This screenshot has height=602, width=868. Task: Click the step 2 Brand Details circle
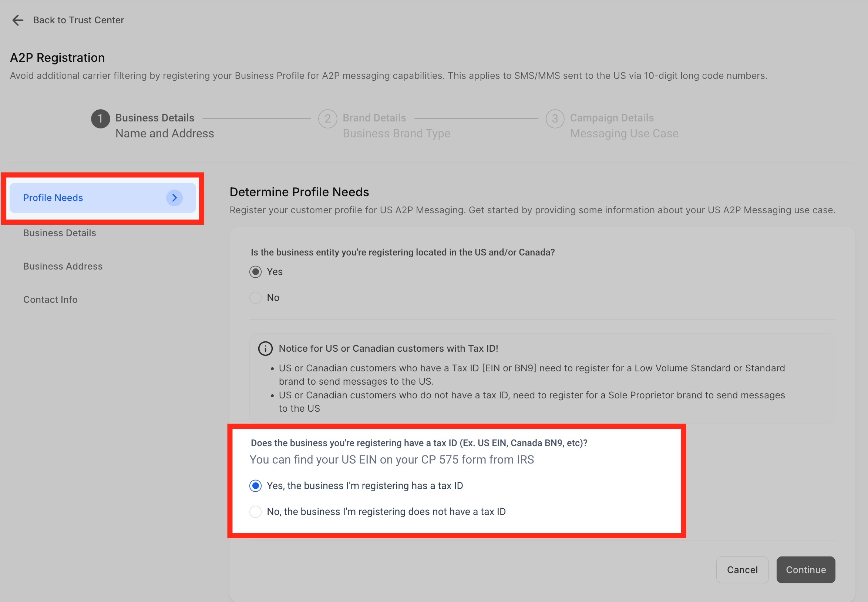[327, 119]
